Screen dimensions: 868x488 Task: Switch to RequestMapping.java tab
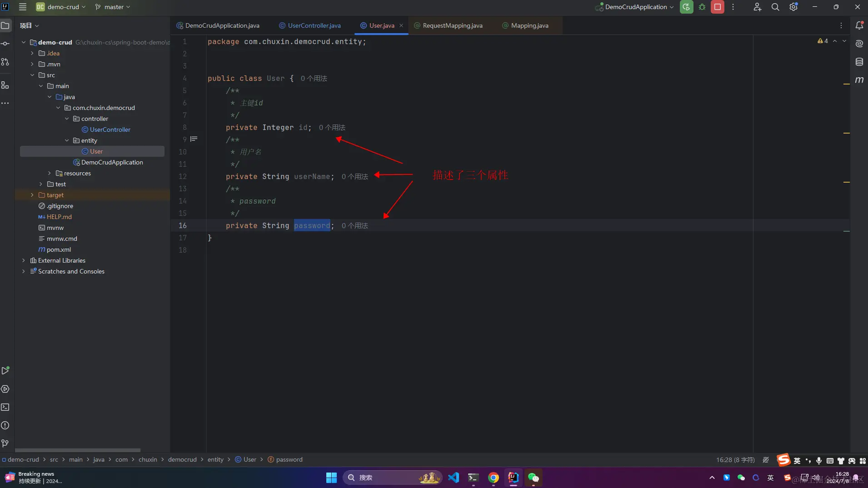449,25
